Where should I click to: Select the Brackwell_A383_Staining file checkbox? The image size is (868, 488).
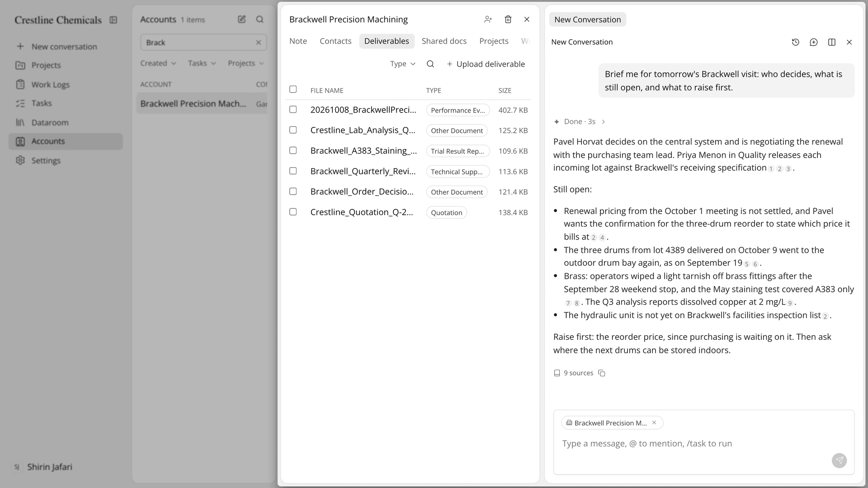pyautogui.click(x=293, y=150)
